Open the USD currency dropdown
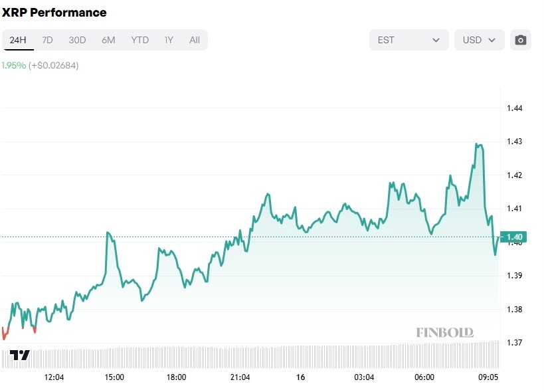544x392 pixels. (479, 40)
